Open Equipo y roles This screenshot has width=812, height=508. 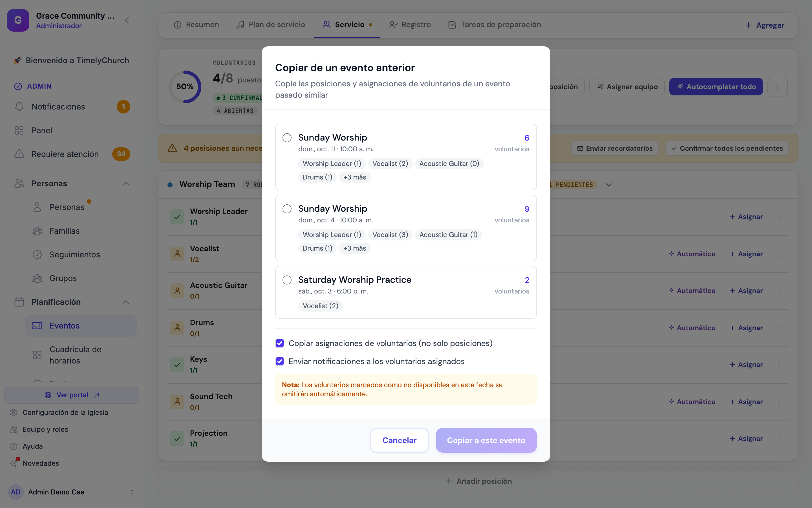click(45, 429)
